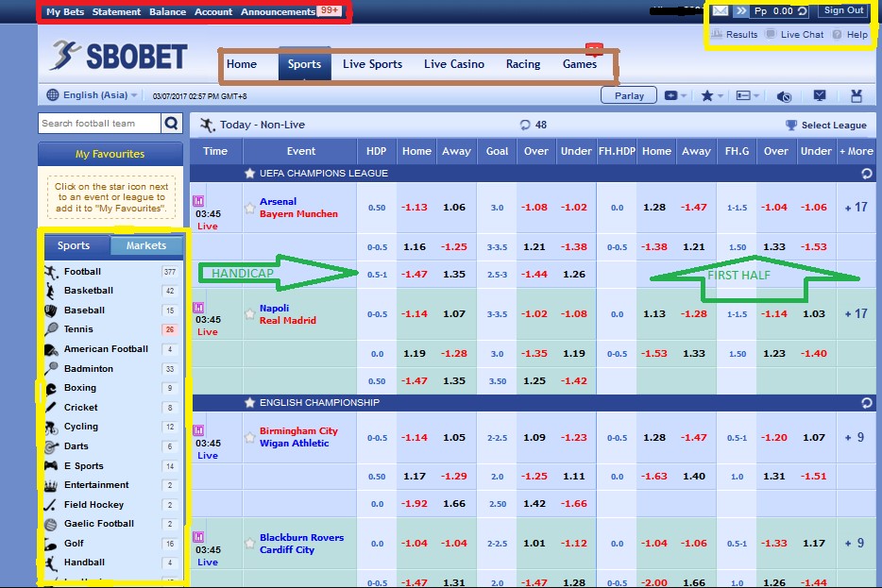
Task: Open the odds display layout dropdown
Action: point(748,95)
